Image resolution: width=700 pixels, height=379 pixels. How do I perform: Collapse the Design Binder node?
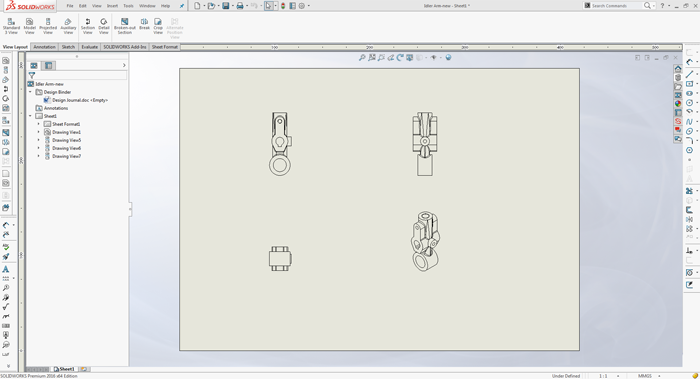[x=30, y=92]
